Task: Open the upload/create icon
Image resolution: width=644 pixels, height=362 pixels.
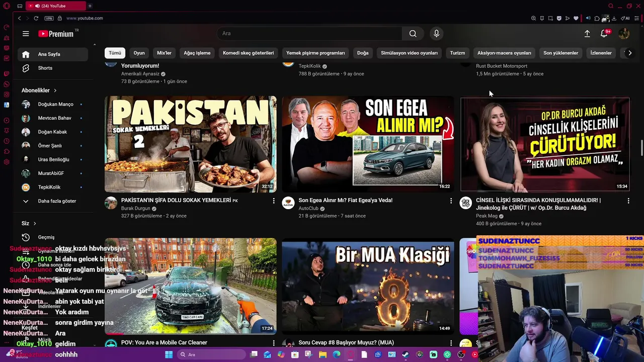Action: coord(587,34)
